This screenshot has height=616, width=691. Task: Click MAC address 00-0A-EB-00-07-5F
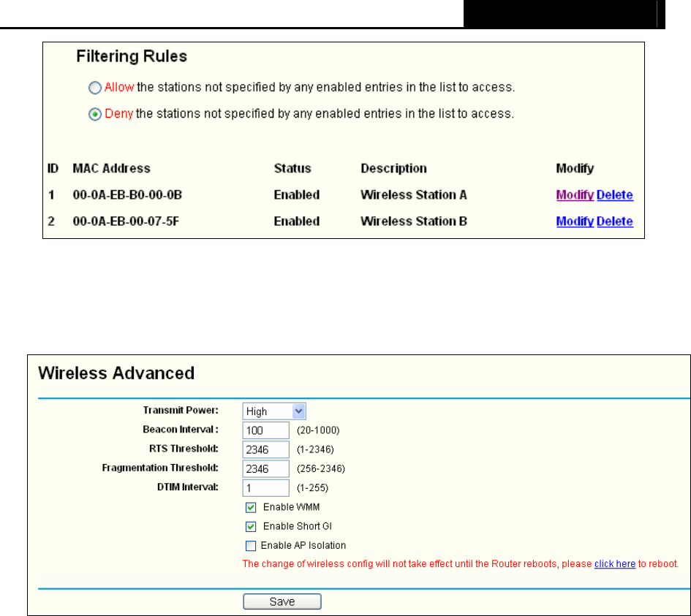[x=126, y=221]
